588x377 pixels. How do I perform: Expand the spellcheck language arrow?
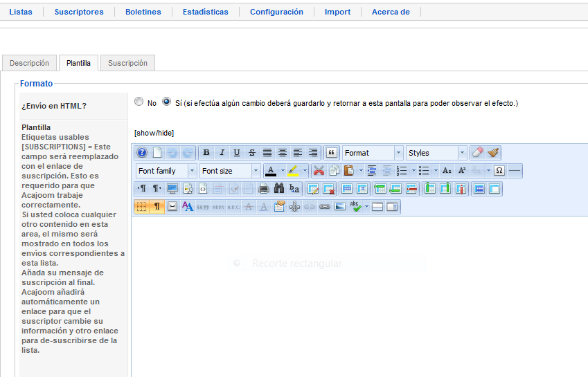pyautogui.click(x=367, y=207)
